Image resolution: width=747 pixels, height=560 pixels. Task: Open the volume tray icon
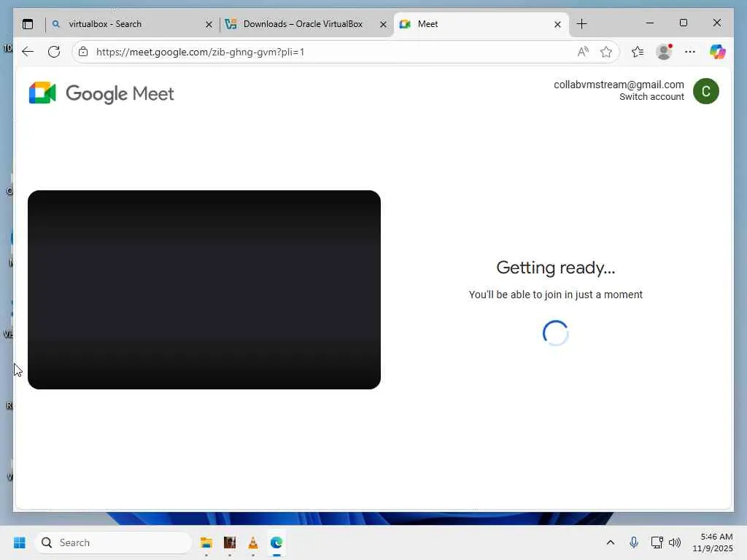pyautogui.click(x=675, y=542)
